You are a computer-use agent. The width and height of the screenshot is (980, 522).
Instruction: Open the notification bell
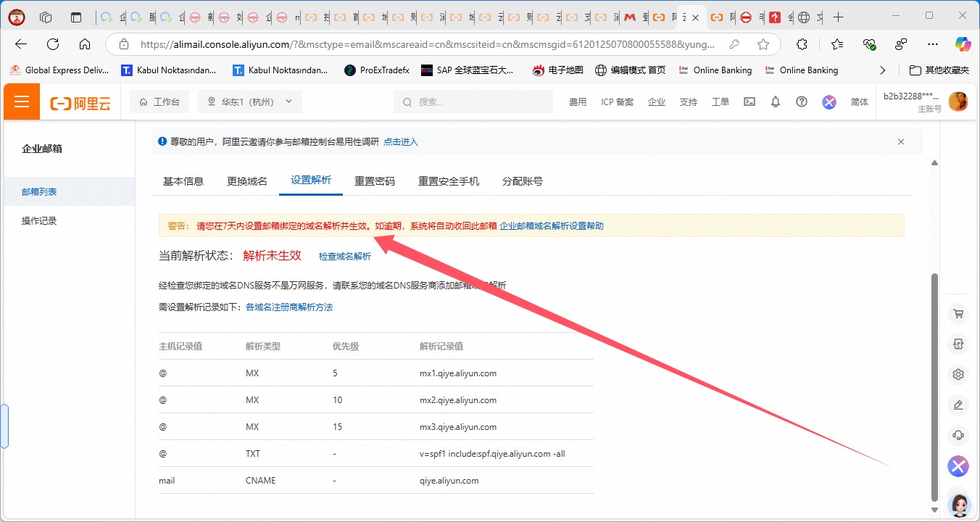tap(775, 101)
